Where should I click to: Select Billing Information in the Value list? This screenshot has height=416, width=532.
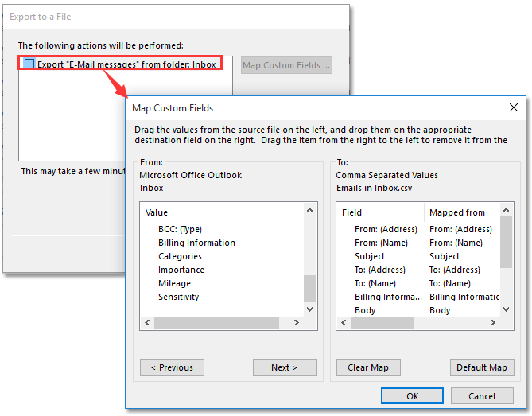196,243
